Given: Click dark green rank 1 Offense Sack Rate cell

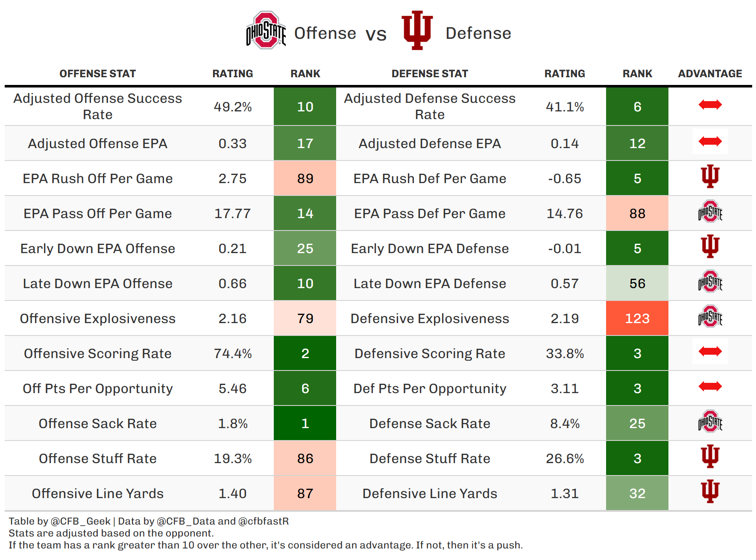Looking at the screenshot, I should (x=305, y=423).
